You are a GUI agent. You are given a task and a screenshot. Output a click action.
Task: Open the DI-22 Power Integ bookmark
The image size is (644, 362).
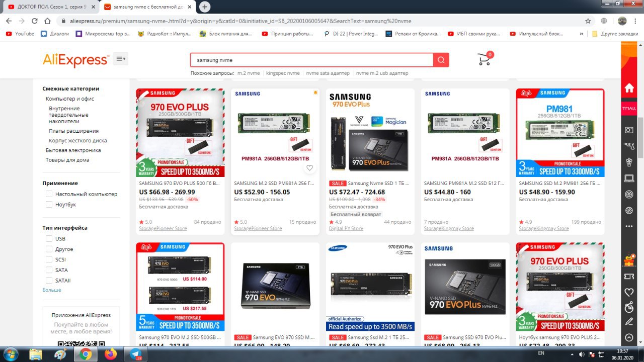(351, 34)
